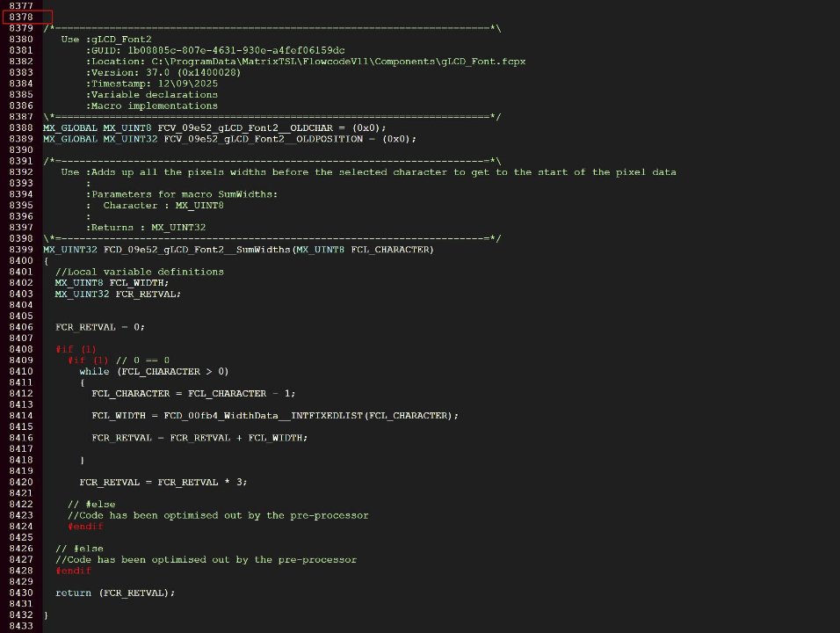Click the FCR_RETVAL = 0 assignment line
840x633 pixels.
100,327
